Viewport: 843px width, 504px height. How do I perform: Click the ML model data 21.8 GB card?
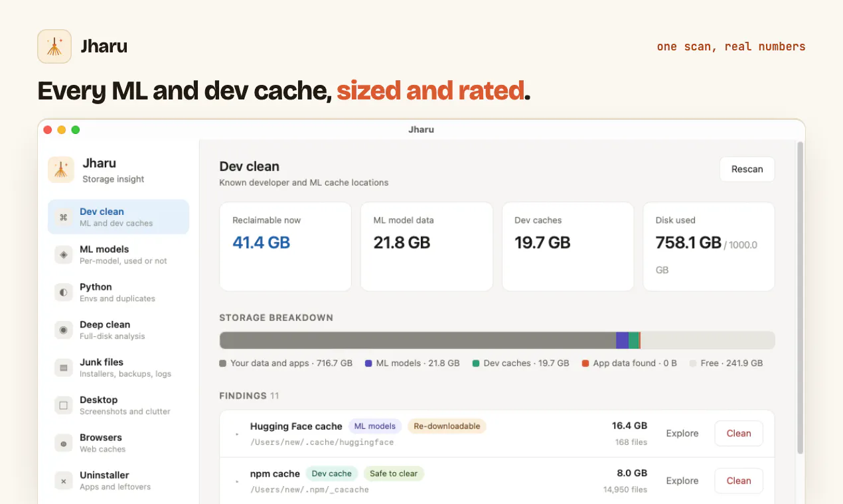click(427, 247)
